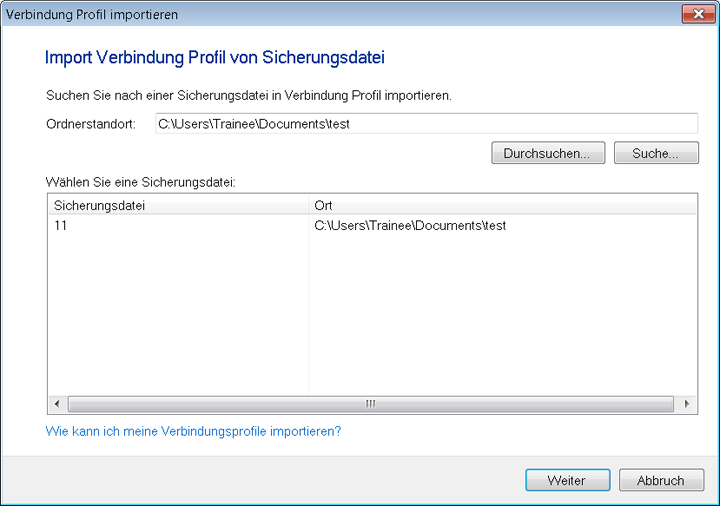Image resolution: width=720 pixels, height=506 pixels.
Task: Click the Import Verbindung Profil heading
Action: click(215, 58)
